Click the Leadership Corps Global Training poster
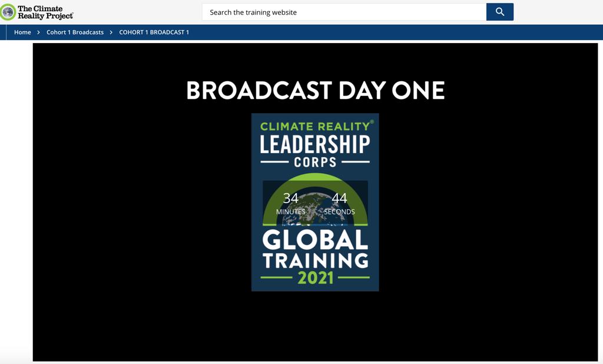Screen dimensions: 603x364 (315, 202)
